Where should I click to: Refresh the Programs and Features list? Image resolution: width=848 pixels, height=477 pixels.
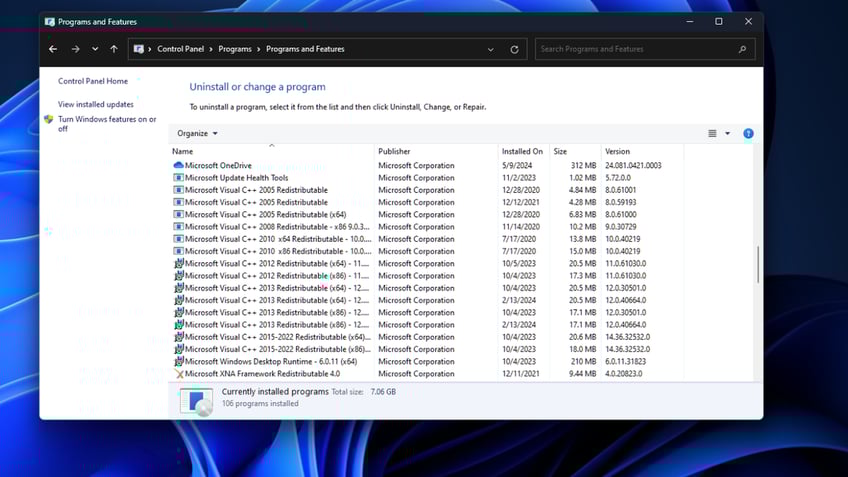click(x=514, y=49)
